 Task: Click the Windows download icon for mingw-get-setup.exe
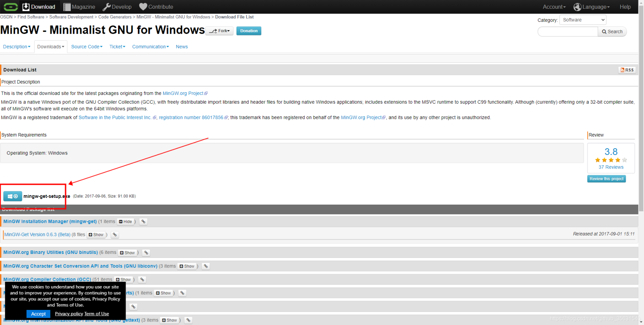pyautogui.click(x=12, y=196)
